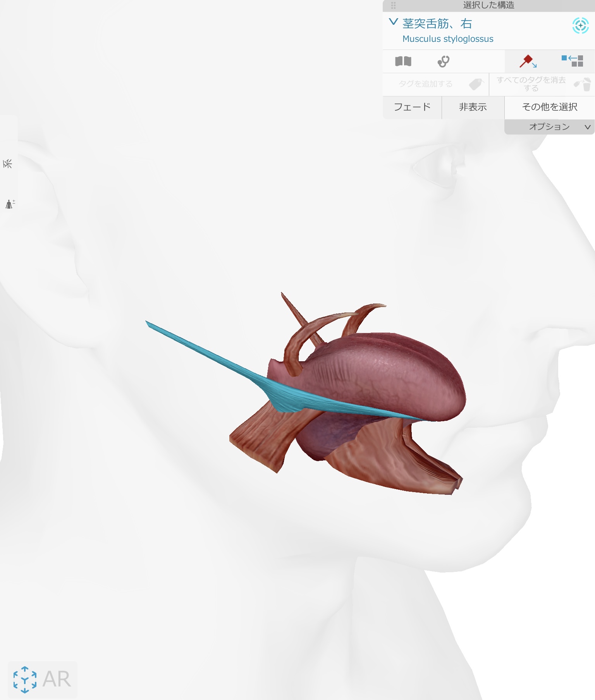
Task: Click すべてのタグを消去する button
Action: click(542, 84)
